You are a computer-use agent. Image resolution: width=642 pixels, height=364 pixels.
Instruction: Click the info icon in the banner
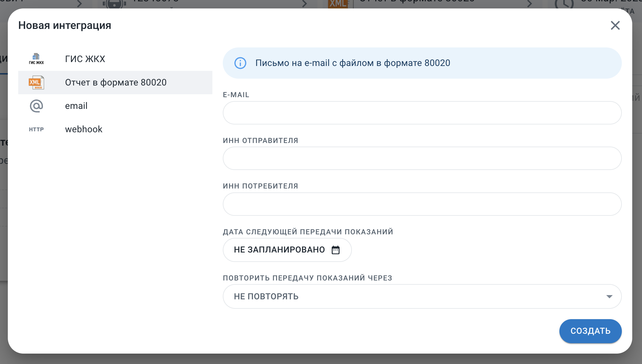tap(240, 63)
